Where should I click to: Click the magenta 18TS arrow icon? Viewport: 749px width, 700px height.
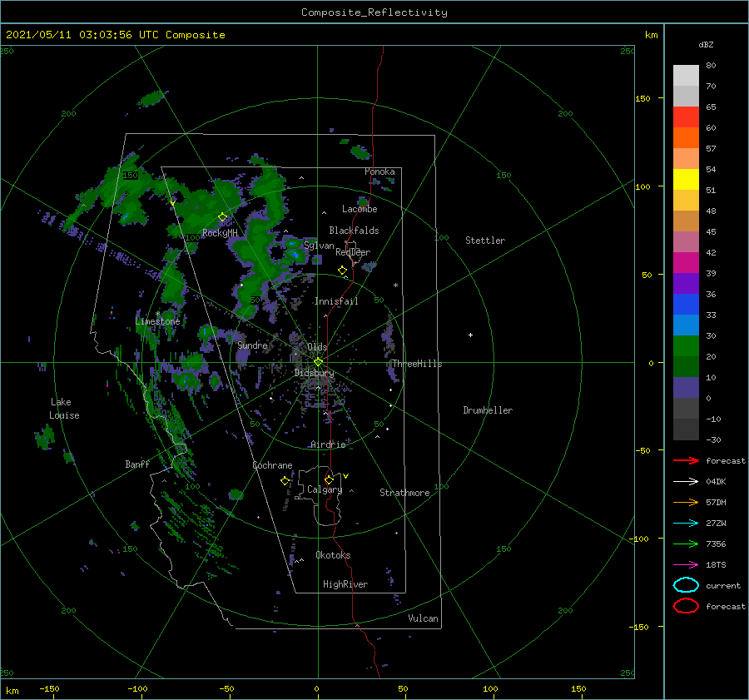pyautogui.click(x=686, y=565)
